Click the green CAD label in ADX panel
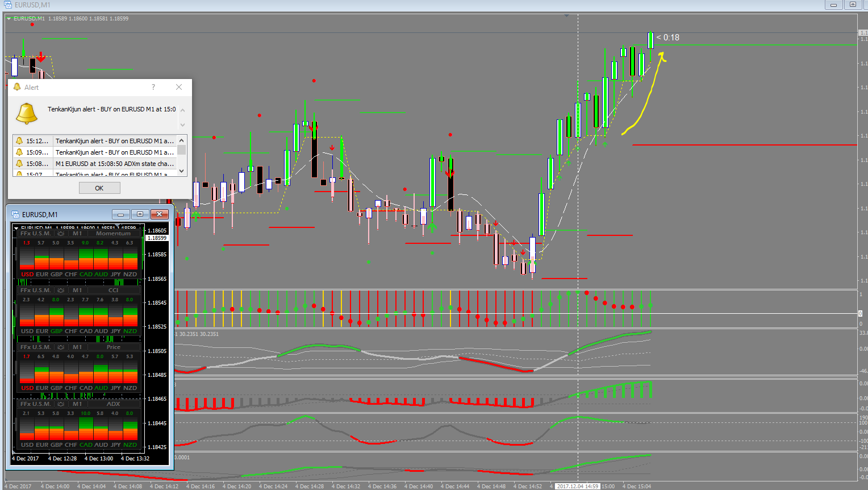The height and width of the screenshot is (490, 868). click(86, 445)
